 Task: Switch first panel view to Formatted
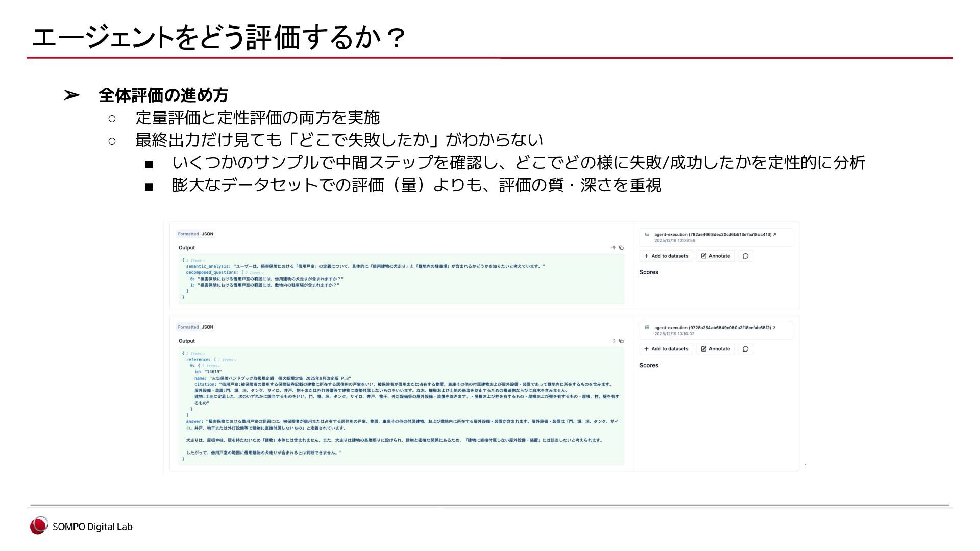coord(188,234)
